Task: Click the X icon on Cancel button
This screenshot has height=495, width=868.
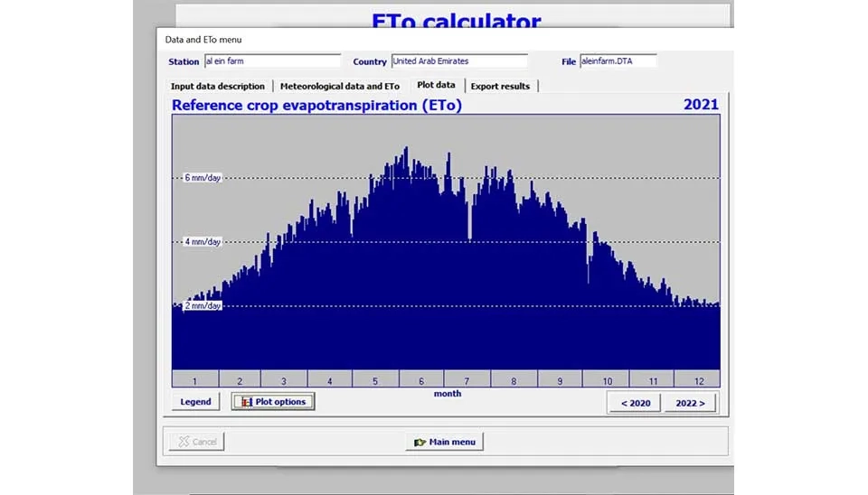Action: 184,442
